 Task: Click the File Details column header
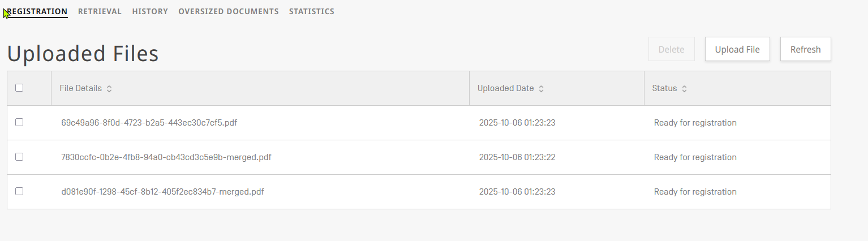[81, 88]
